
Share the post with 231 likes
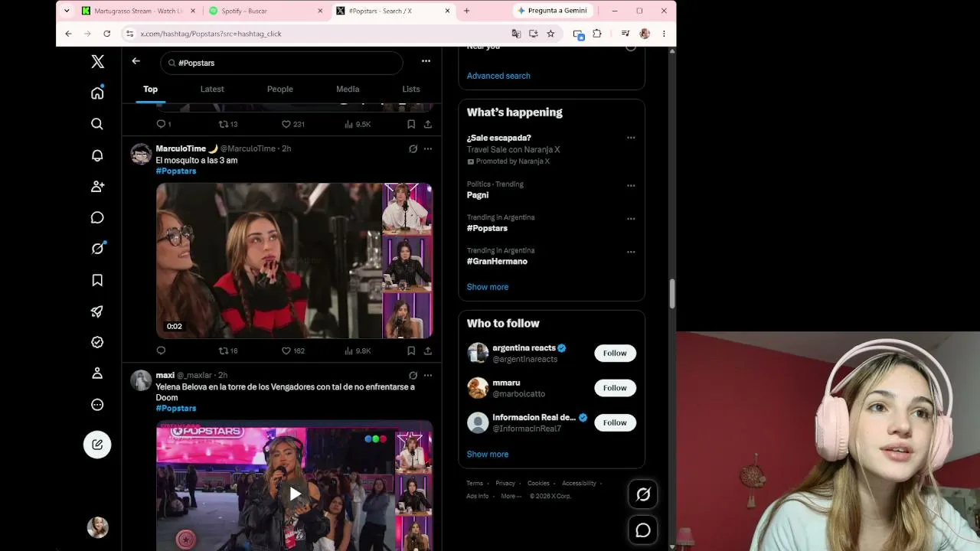coord(428,124)
